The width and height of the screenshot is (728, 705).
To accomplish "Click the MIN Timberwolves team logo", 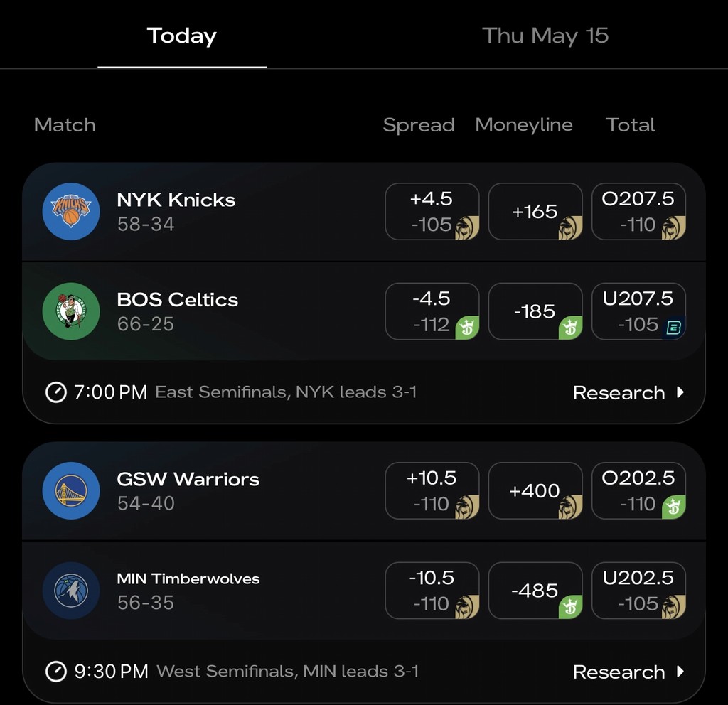I will 71,590.
